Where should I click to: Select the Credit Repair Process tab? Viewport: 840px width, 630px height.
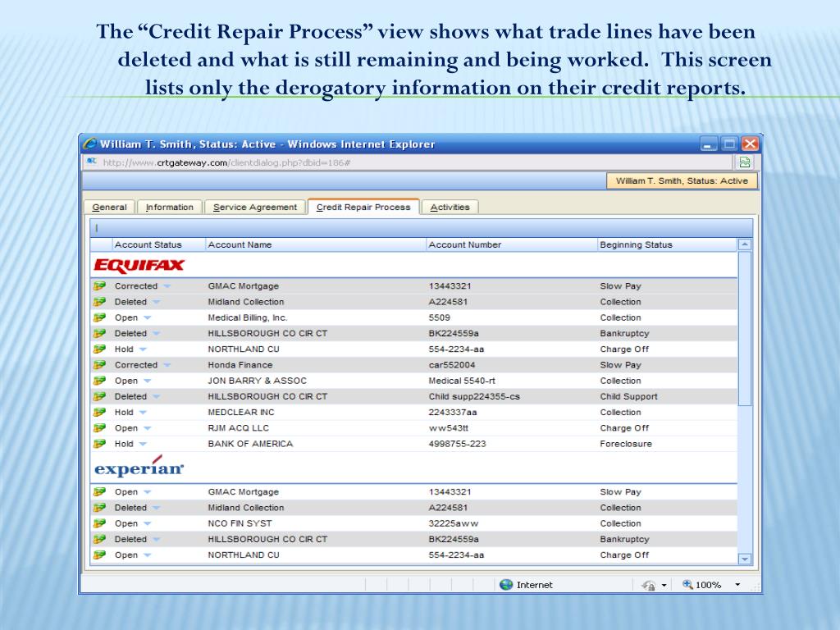pyautogui.click(x=363, y=207)
